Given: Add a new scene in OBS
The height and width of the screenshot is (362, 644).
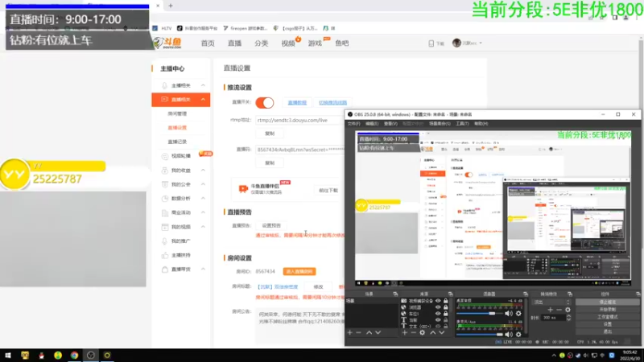Looking at the screenshot, I should coord(350,332).
